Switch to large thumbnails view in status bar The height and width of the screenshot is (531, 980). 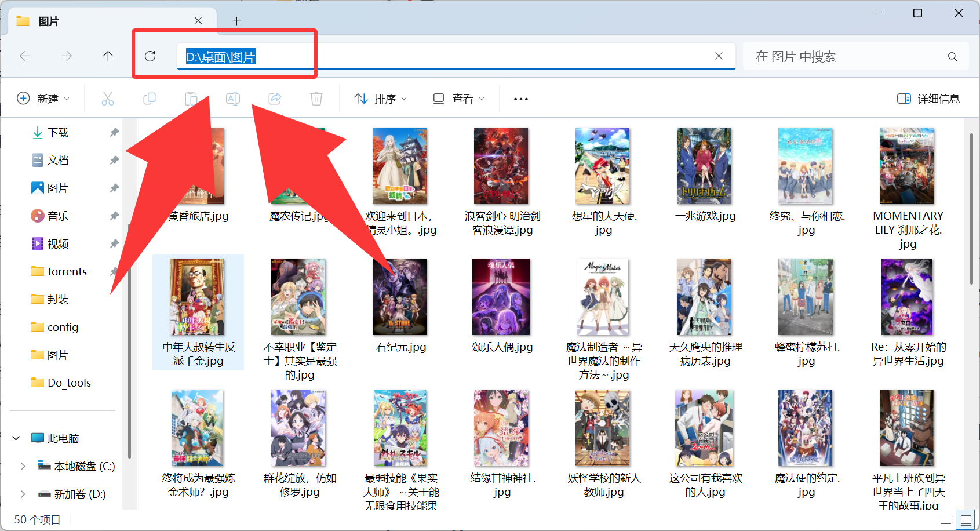[x=966, y=519]
